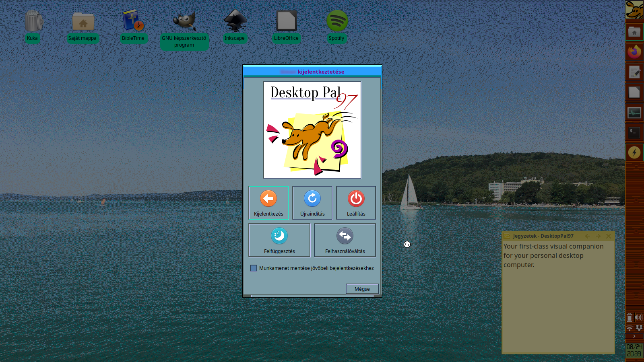
Task: Open the terminal launcher in side panel
Action: tap(634, 132)
